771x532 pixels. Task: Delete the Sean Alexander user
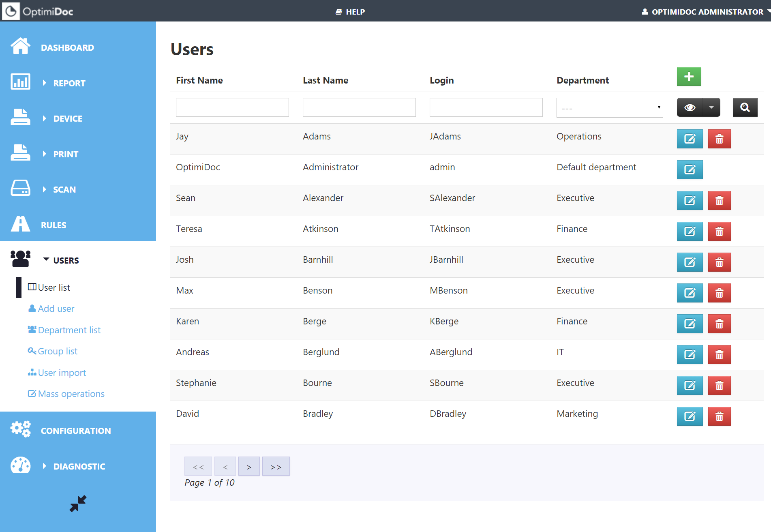click(x=719, y=201)
